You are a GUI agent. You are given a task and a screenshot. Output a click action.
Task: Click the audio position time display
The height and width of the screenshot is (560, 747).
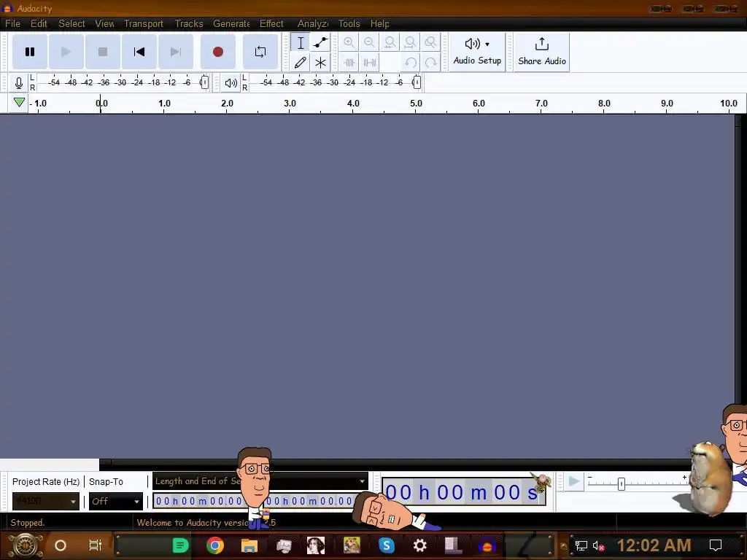463,492
